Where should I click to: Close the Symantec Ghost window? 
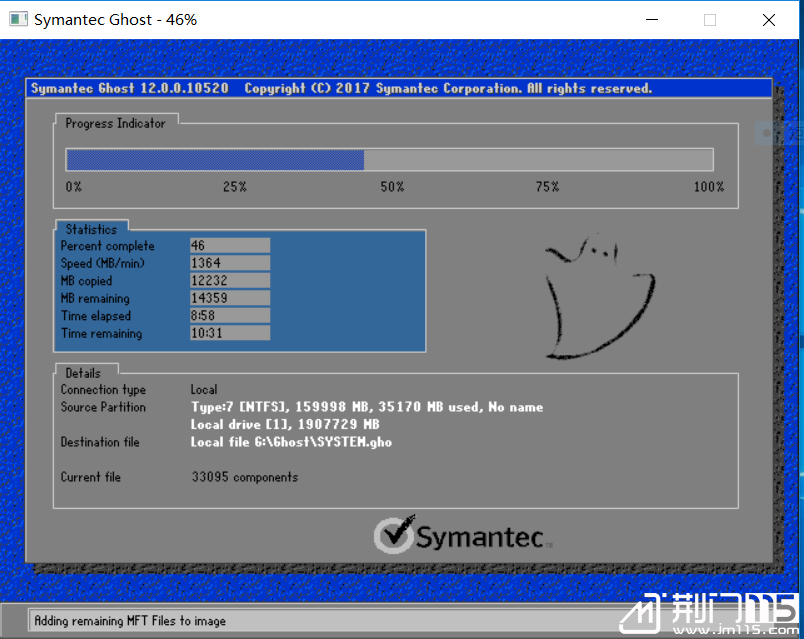pyautogui.click(x=769, y=19)
